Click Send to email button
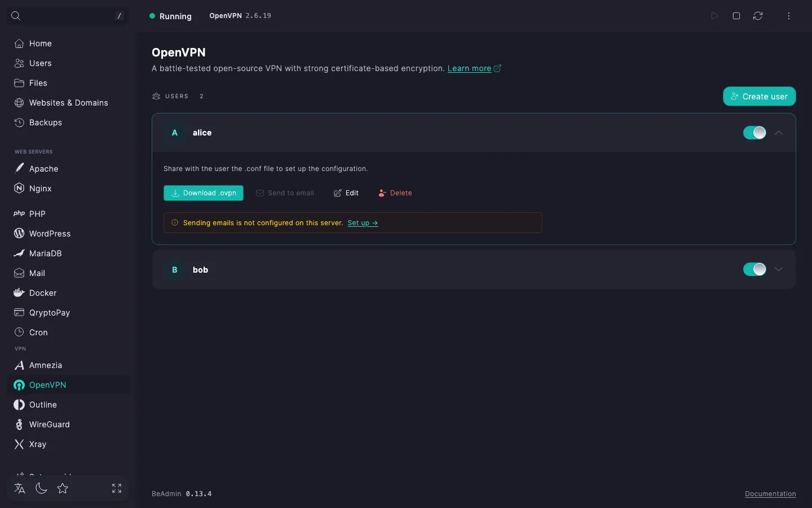The height and width of the screenshot is (508, 812). tap(285, 193)
